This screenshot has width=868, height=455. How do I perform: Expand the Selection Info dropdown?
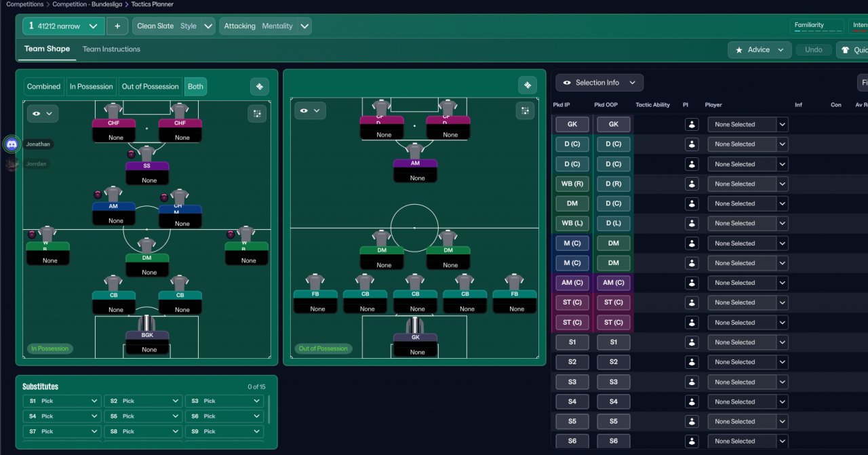point(599,83)
